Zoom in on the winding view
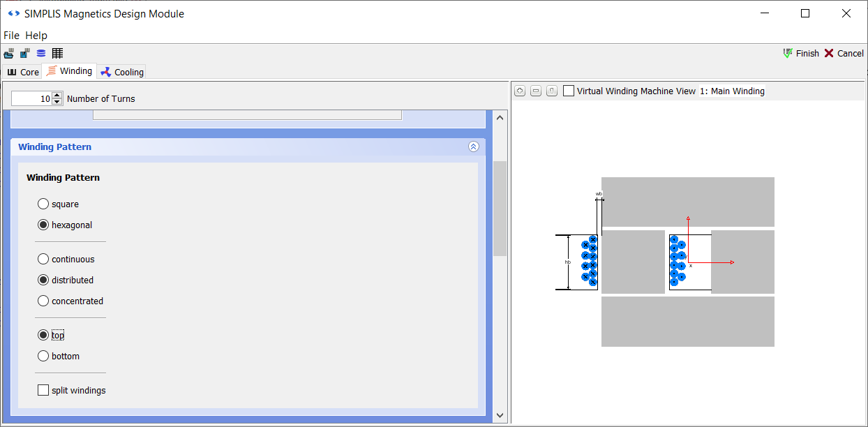Image resolution: width=868 pixels, height=427 pixels. click(520, 91)
